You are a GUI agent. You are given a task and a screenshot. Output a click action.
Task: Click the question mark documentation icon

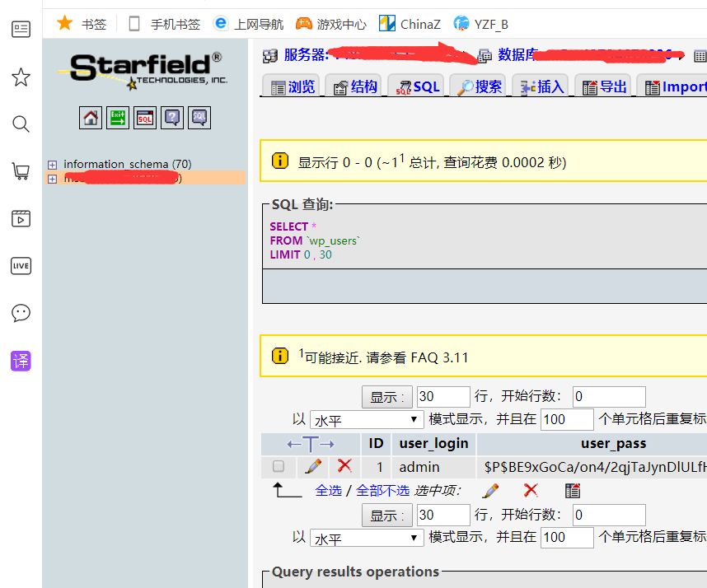[172, 118]
